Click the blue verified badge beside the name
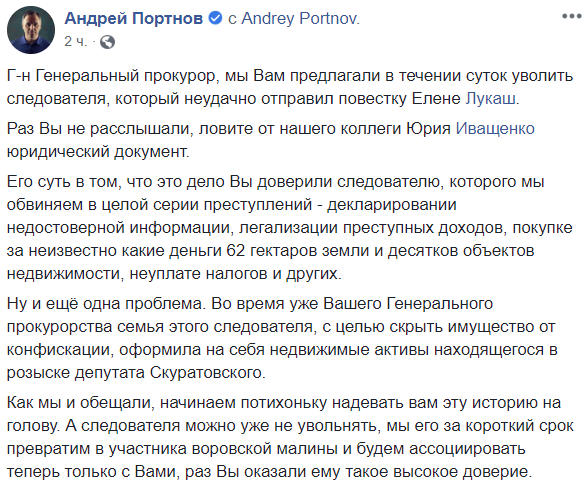 click(x=215, y=18)
